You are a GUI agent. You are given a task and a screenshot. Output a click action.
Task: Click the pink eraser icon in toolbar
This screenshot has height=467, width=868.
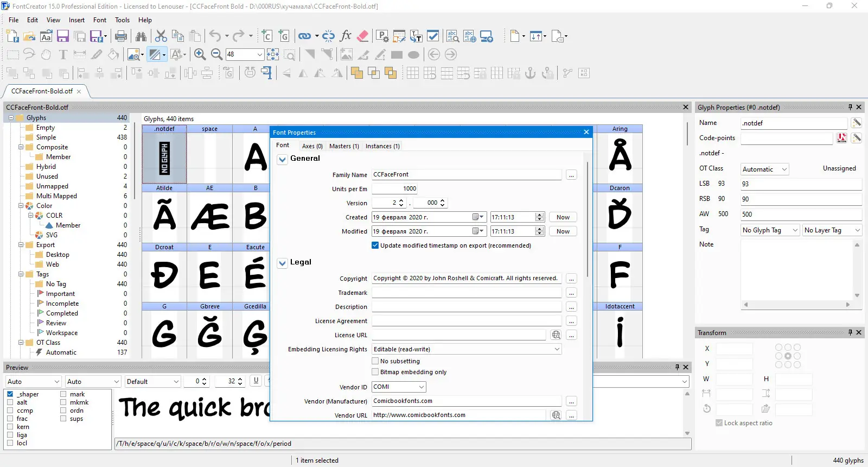point(363,36)
